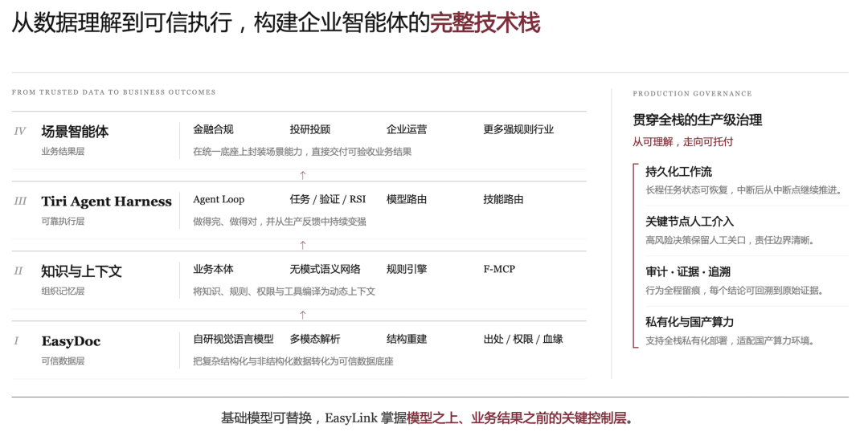This screenshot has width=868, height=436.
Task: Click 金融合规 in the scenario row
Action: 213,129
